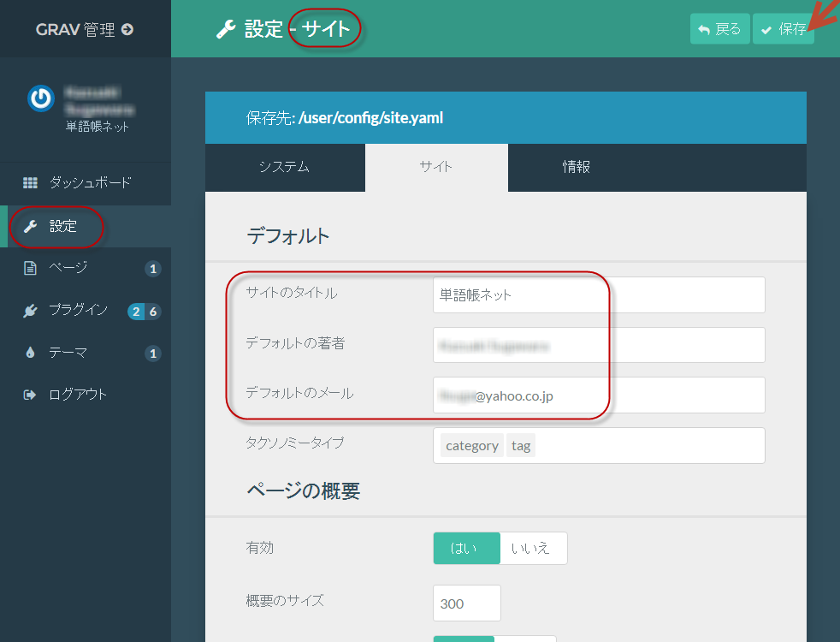Open the 情報 tab
Screen dimensions: 840x642
click(x=576, y=168)
